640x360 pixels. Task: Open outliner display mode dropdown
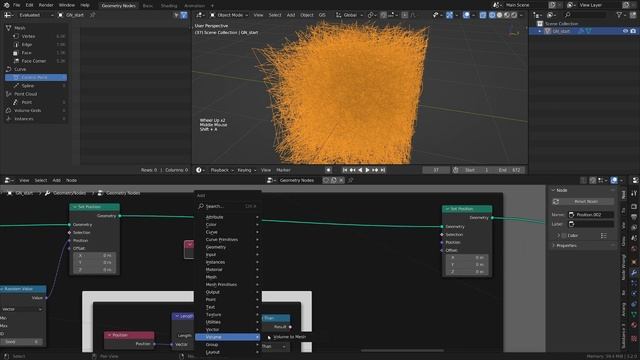click(x=551, y=15)
